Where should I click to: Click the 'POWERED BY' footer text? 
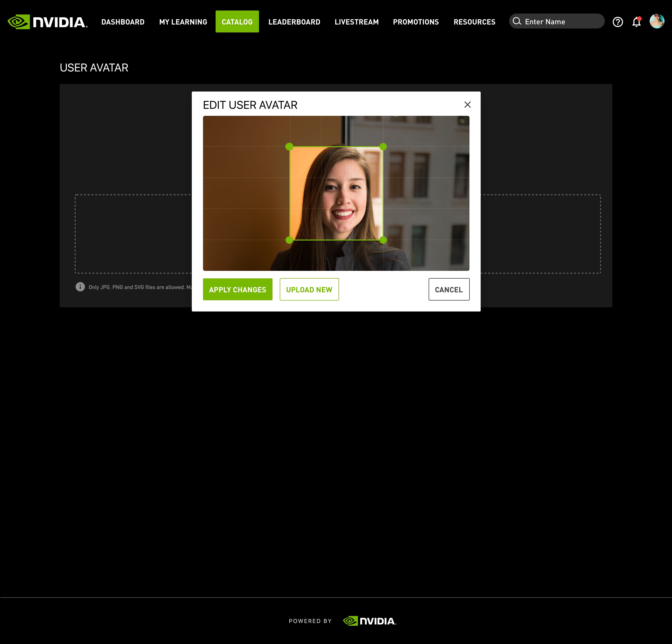pyautogui.click(x=310, y=621)
